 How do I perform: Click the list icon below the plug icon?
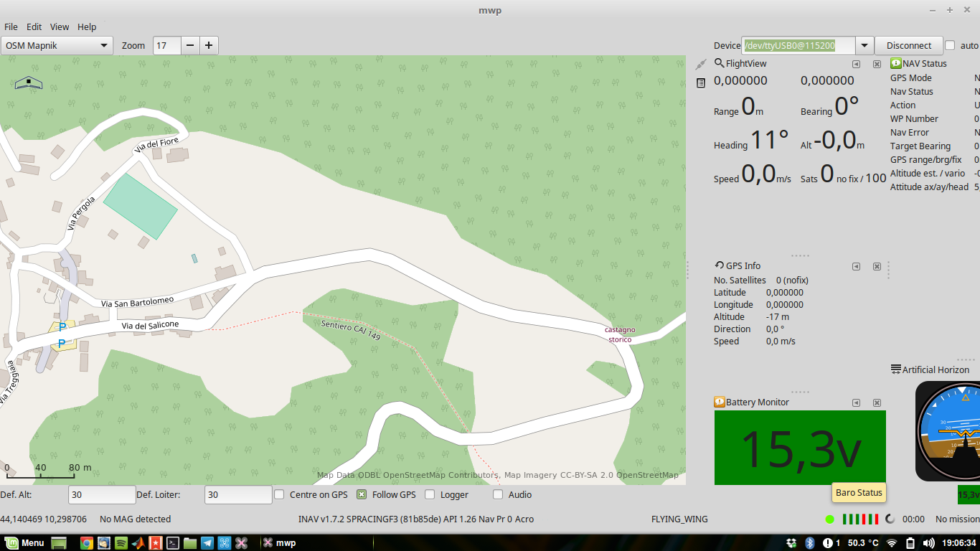point(701,83)
